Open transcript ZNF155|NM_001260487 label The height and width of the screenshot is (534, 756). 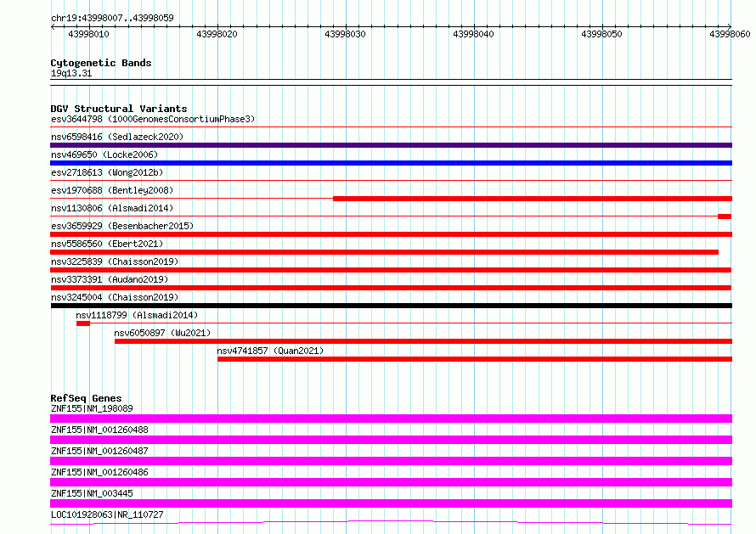[99, 451]
